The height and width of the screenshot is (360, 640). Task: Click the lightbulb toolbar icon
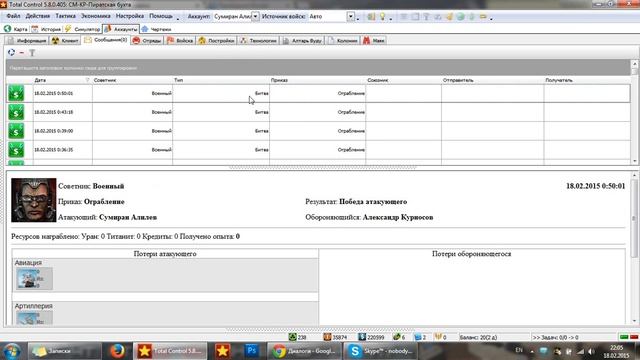click(382, 16)
